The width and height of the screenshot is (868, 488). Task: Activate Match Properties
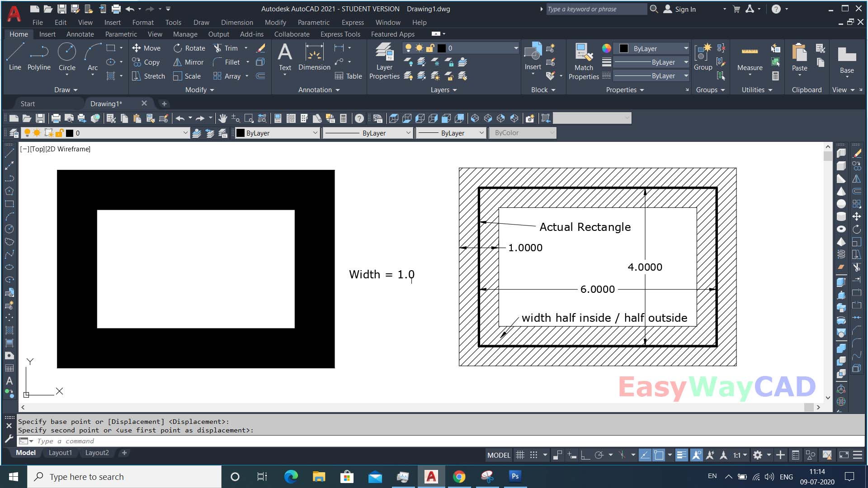tap(584, 60)
